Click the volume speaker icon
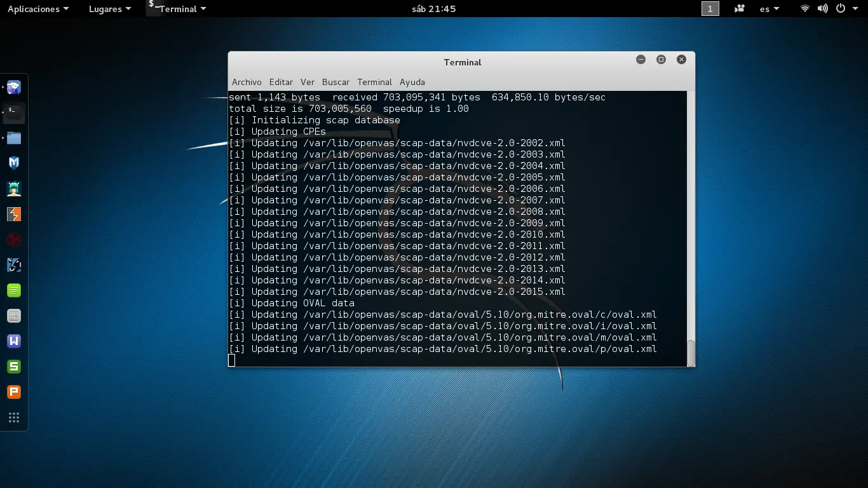 point(823,9)
